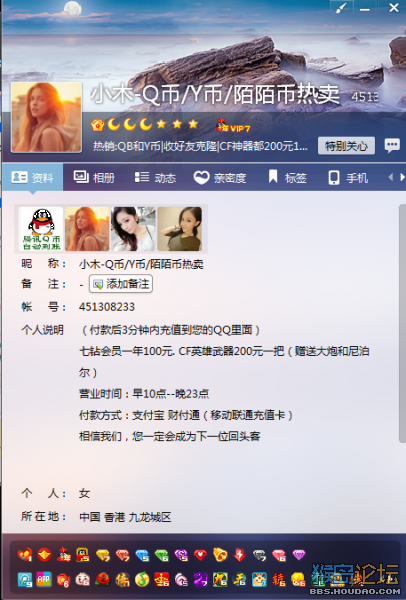The width and height of the screenshot is (406, 600).
Task: Click the red dice badge numbered 6
Action: point(64,580)
